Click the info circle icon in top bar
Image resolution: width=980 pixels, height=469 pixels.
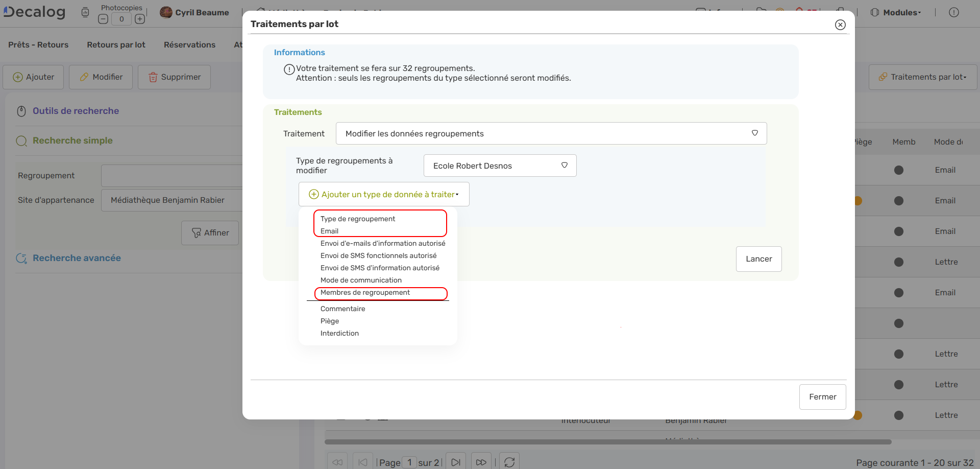coord(954,12)
